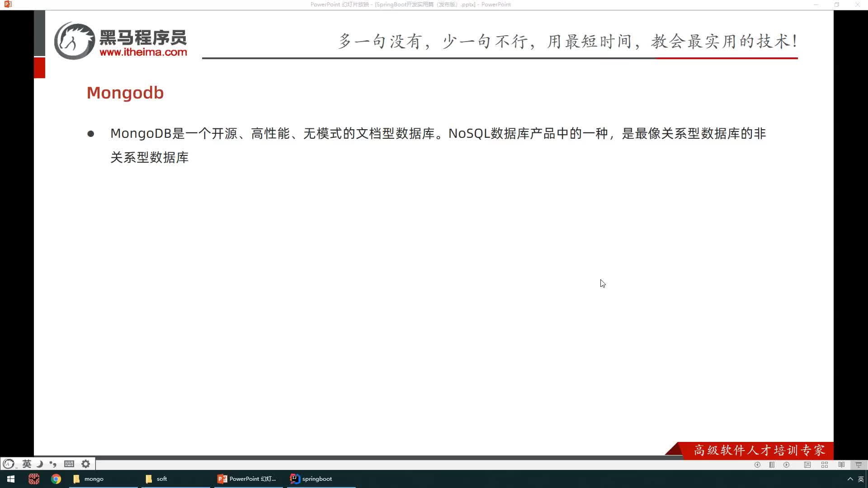Select the Slide Show presentation view icon

tap(859, 465)
